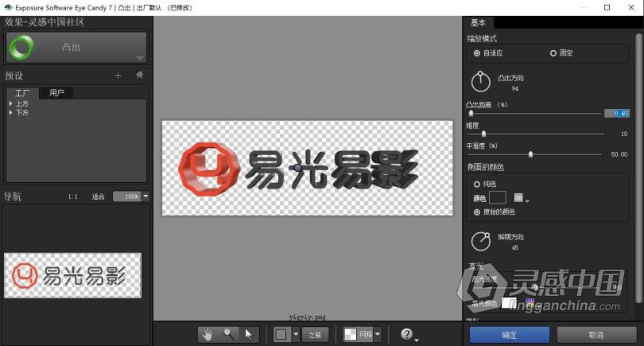Image resolution: width=644 pixels, height=346 pixels.
Task: Click 取消 to cancel
Action: click(596, 335)
